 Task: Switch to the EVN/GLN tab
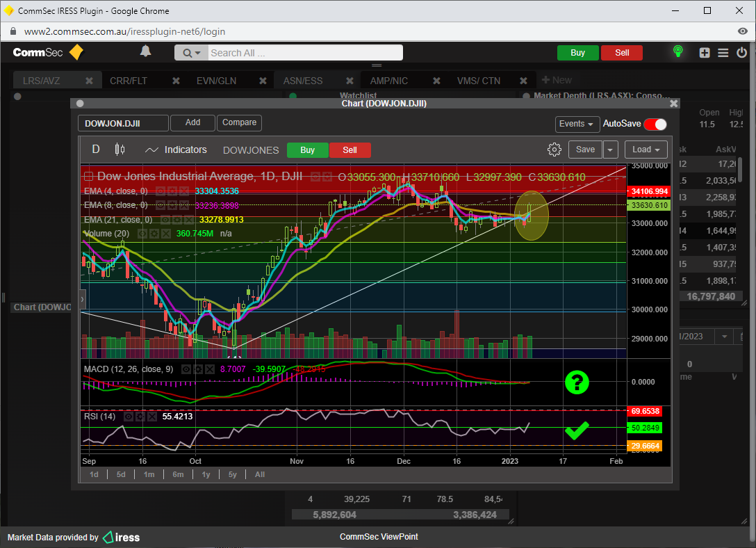tap(217, 81)
